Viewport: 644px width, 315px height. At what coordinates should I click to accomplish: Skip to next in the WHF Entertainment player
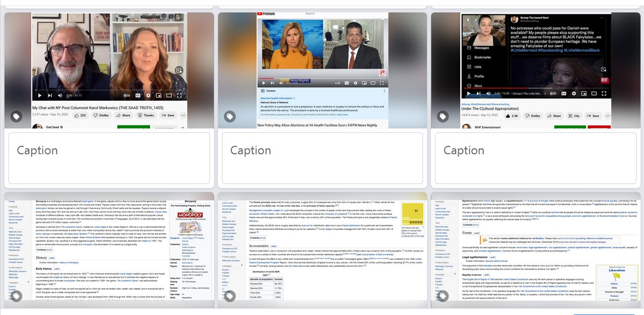click(479, 93)
